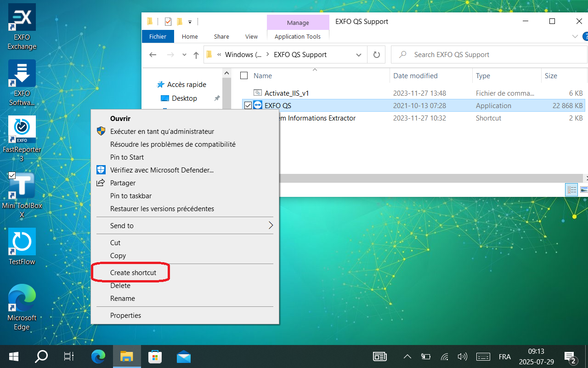Click Explorer back arrow
Viewport: 588px width, 368px height.
click(153, 55)
